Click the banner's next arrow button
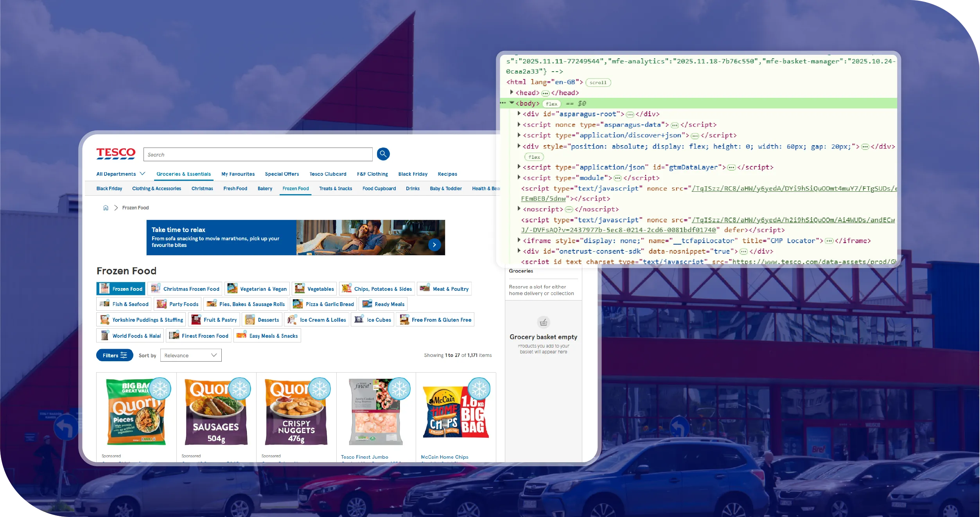Image resolution: width=980 pixels, height=517 pixels. (x=434, y=245)
